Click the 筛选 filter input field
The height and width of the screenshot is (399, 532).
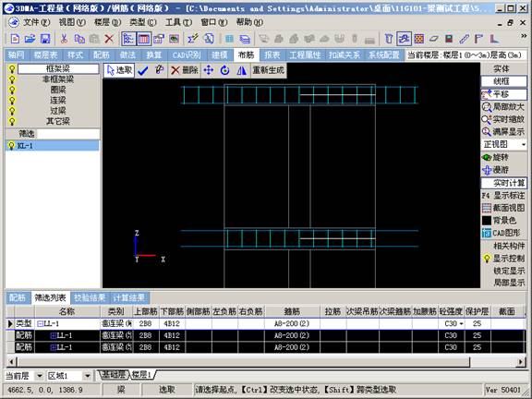pyautogui.click(x=68, y=134)
